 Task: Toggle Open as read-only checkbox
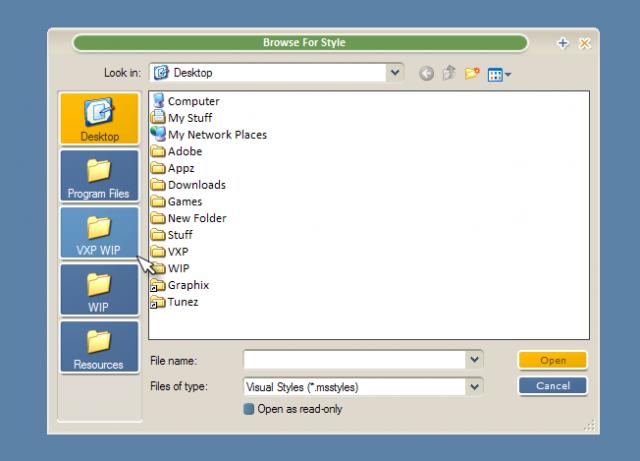(249, 409)
